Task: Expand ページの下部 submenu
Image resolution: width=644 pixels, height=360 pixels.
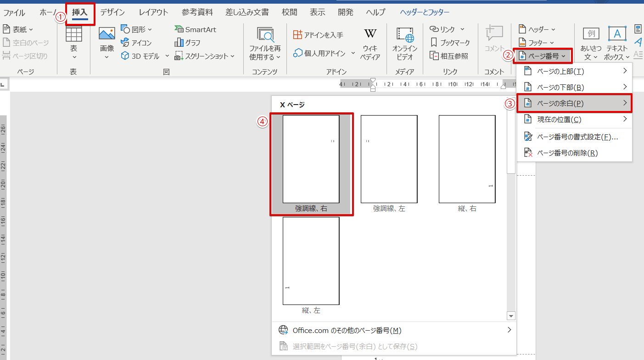Action: tap(574, 87)
